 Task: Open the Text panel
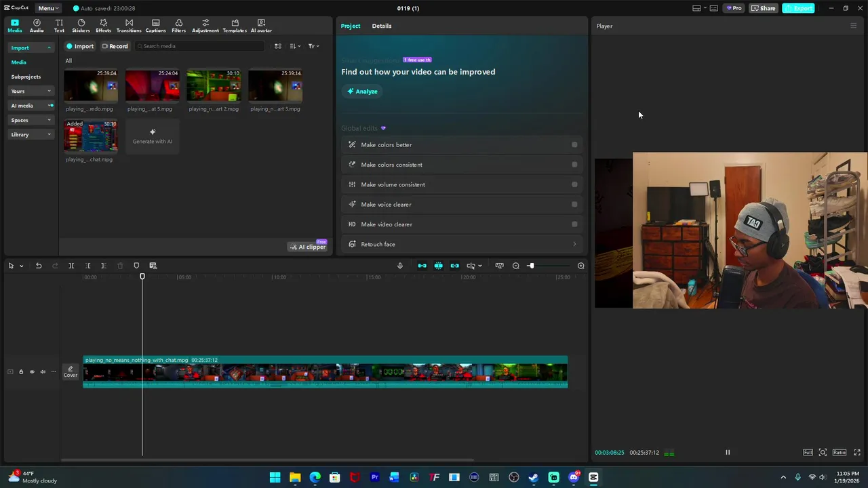(59, 26)
